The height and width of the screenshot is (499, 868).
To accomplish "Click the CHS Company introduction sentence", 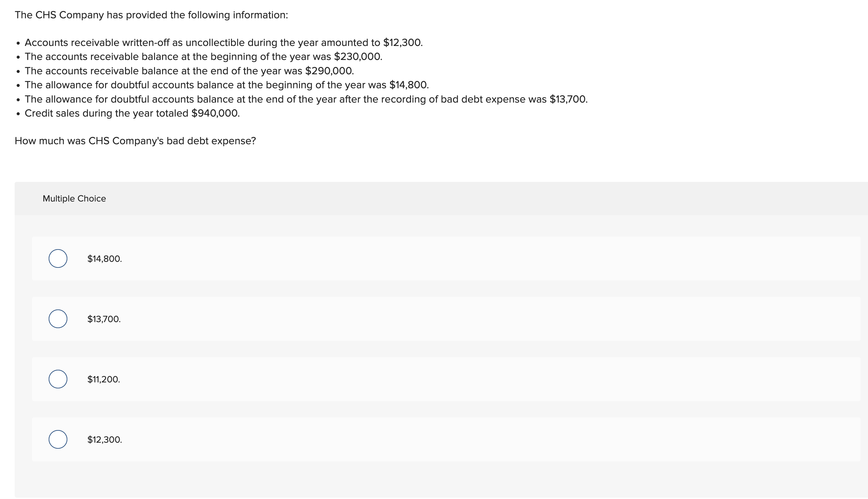I will pos(151,14).
